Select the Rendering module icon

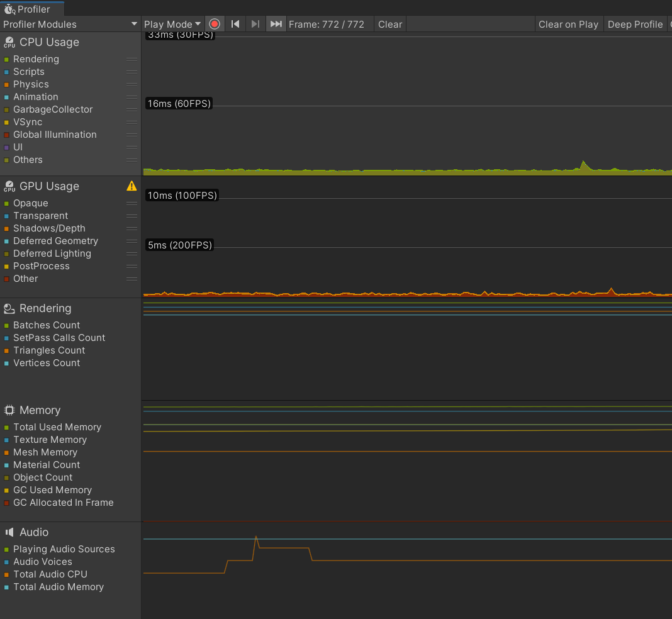tap(9, 308)
